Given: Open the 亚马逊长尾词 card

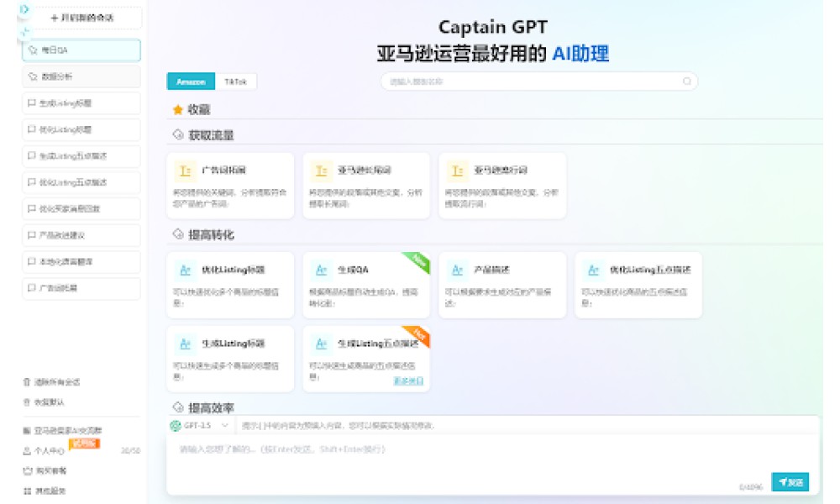Looking at the screenshot, I should tap(366, 186).
